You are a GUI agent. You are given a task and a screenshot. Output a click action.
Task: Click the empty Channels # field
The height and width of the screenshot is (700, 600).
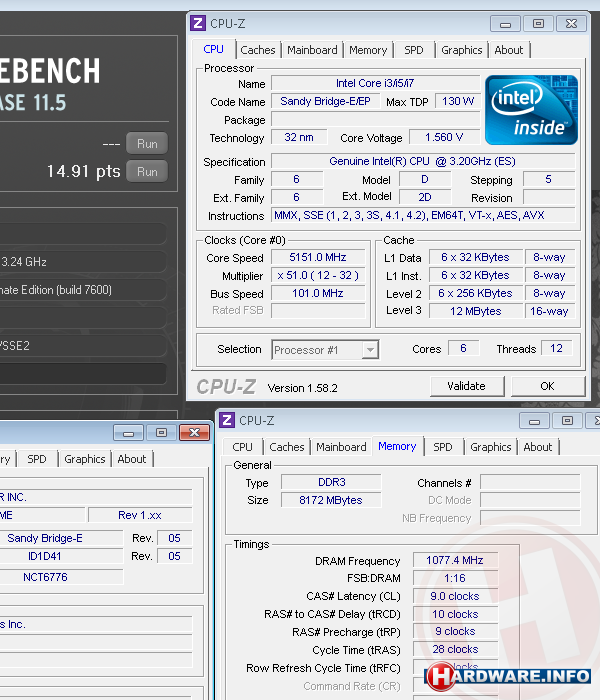pos(530,483)
